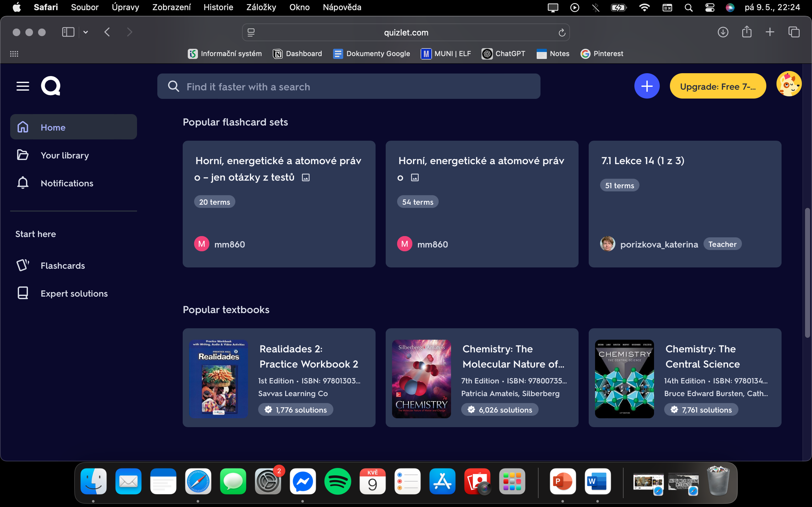Image resolution: width=812 pixels, height=507 pixels.
Task: Open Home in the sidebar
Action: tap(53, 127)
